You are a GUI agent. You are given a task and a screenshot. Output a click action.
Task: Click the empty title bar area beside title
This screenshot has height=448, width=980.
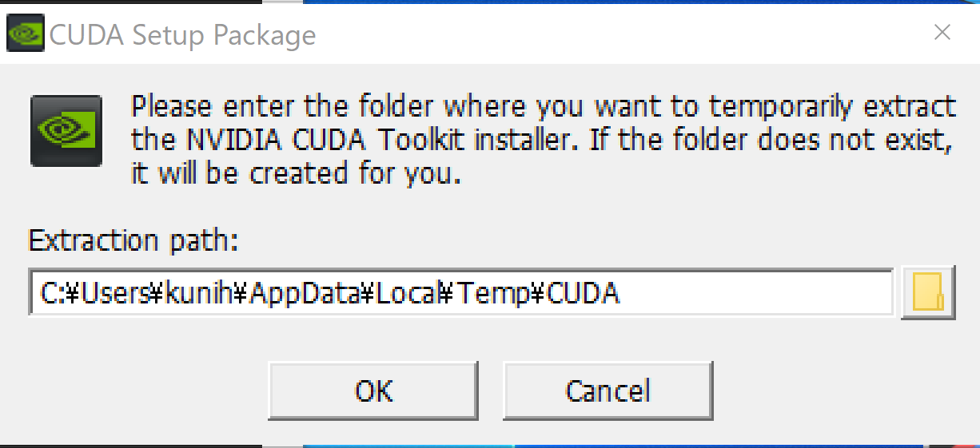point(615,34)
